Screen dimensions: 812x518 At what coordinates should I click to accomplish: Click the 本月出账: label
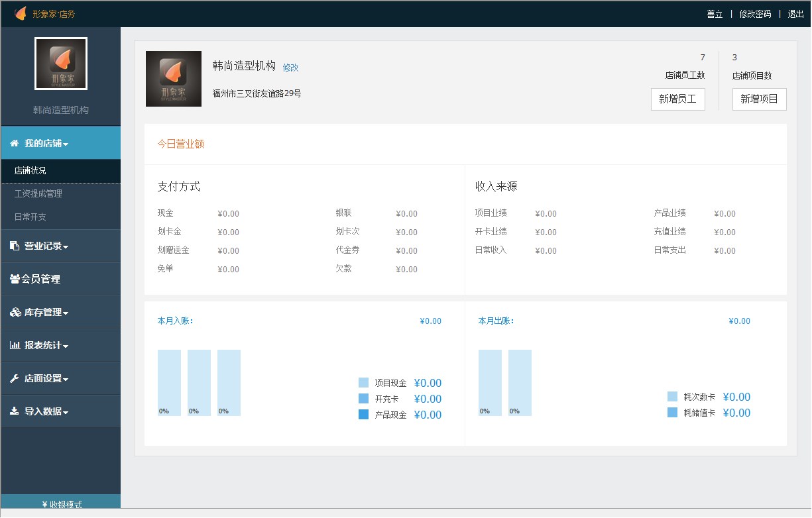pyautogui.click(x=496, y=321)
